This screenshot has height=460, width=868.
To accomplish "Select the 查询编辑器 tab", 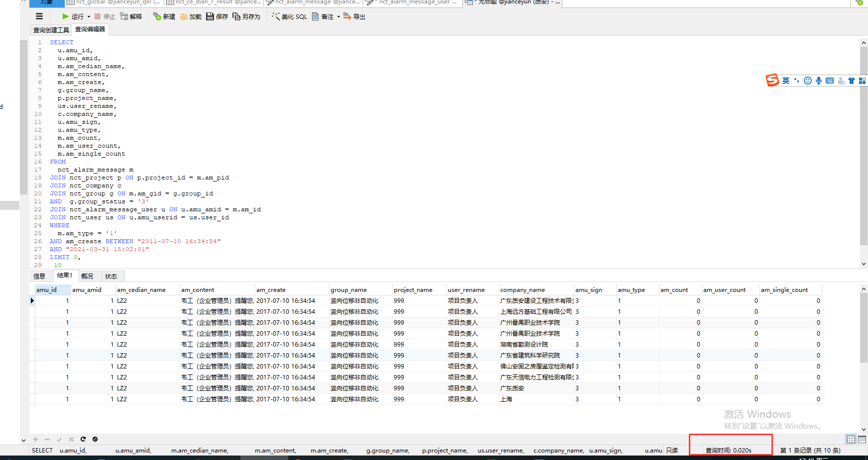I will tap(90, 29).
